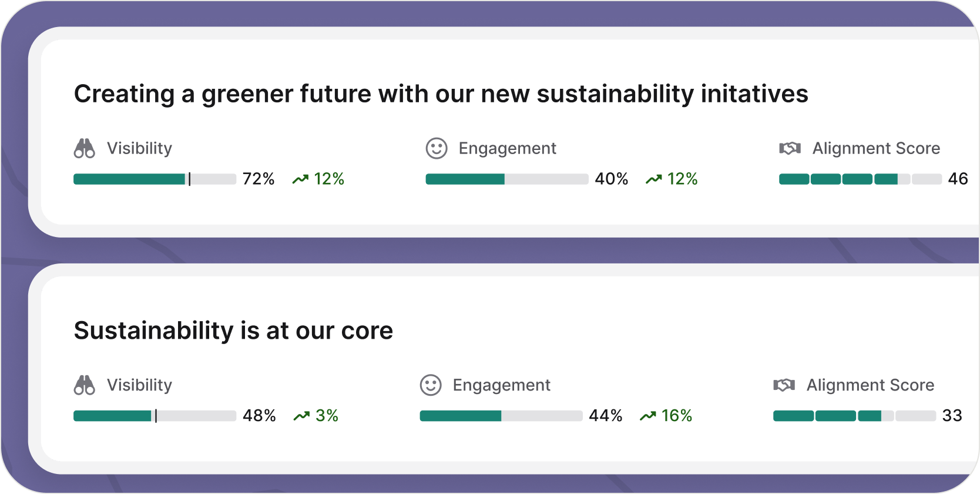Click the 44% Engagement progress bar
The image size is (980, 494).
(501, 416)
